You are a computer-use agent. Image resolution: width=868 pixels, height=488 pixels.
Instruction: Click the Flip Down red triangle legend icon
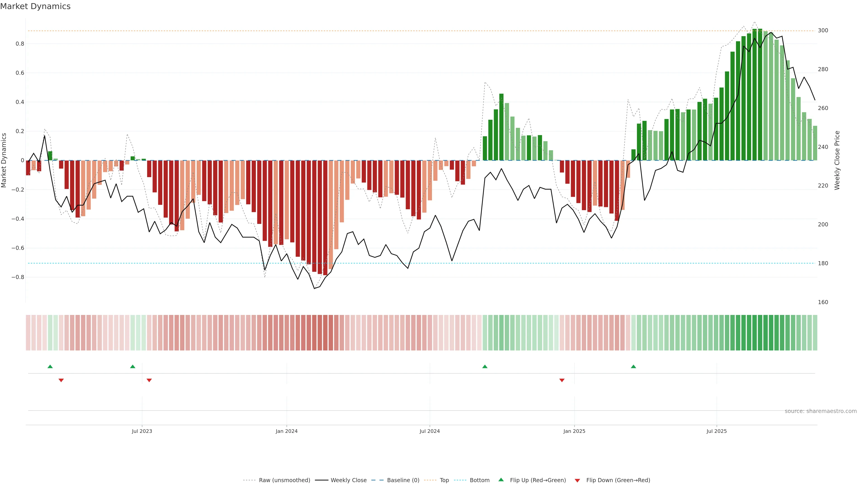tap(577, 481)
